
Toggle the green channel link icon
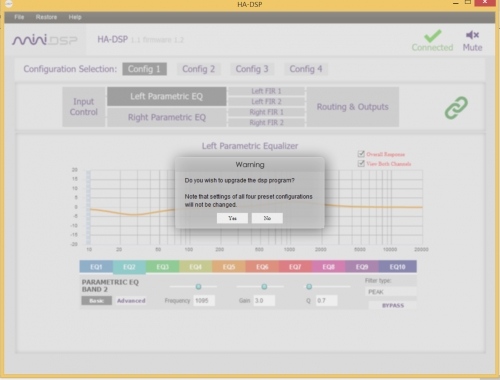click(456, 108)
